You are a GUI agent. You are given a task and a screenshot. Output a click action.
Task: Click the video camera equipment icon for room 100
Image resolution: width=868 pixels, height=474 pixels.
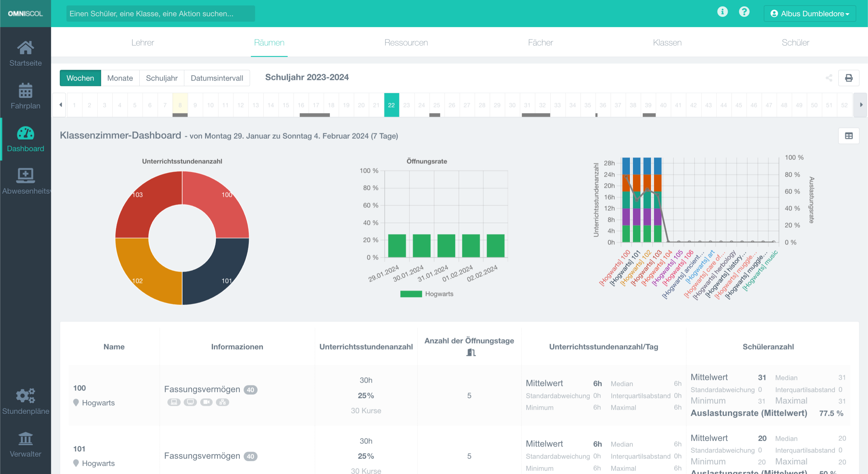[x=207, y=402]
